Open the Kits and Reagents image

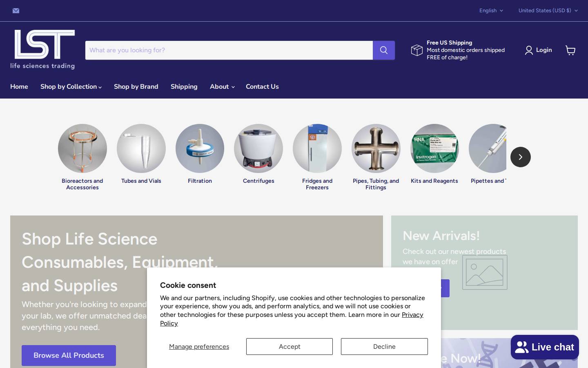[x=434, y=148]
